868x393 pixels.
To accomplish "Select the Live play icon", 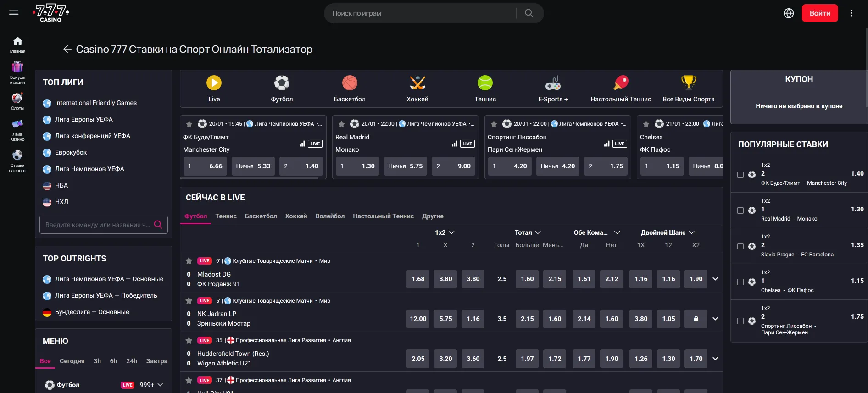I will click(x=214, y=83).
